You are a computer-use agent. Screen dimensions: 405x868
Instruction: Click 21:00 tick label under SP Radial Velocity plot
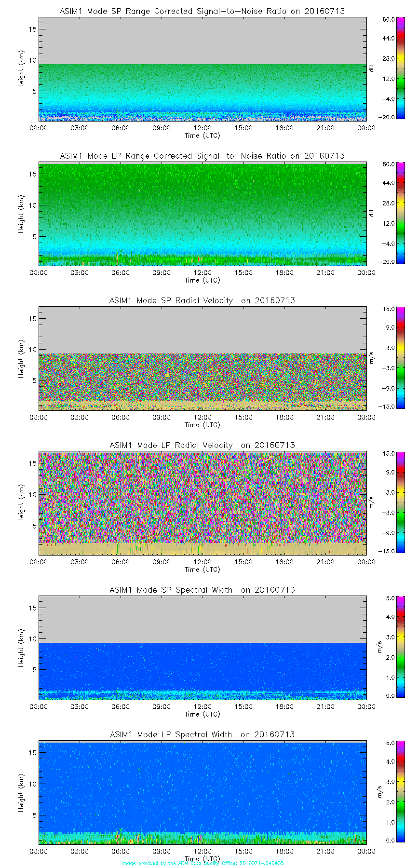325,417
